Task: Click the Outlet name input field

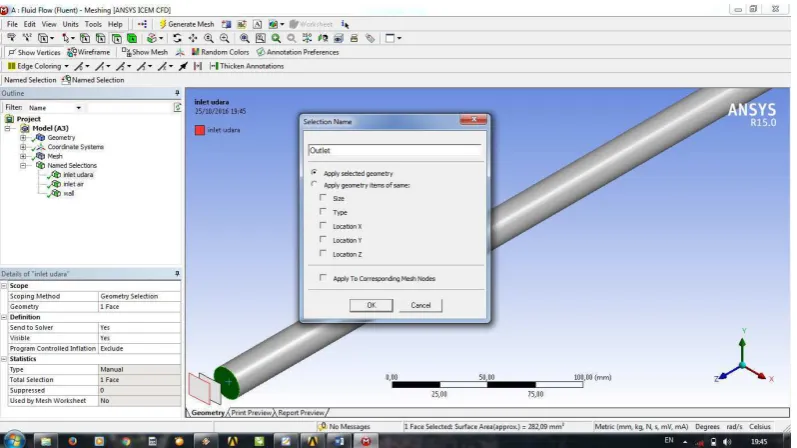Action: point(394,151)
